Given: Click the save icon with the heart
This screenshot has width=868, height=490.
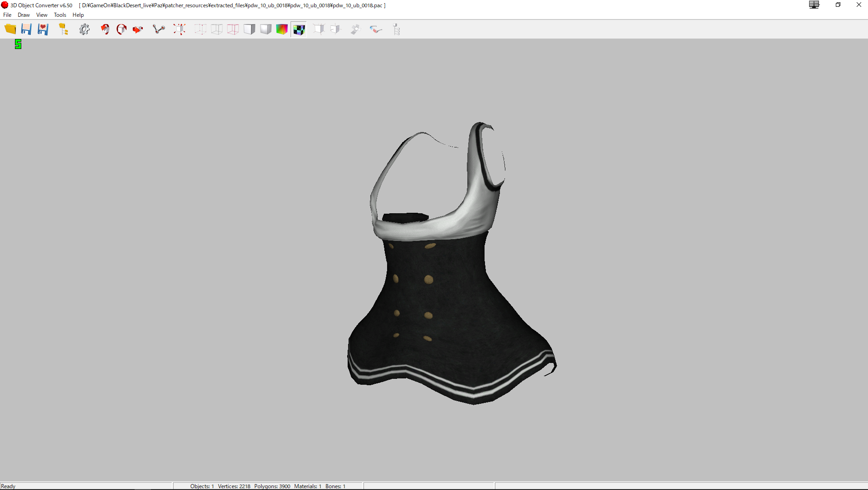Looking at the screenshot, I should click(43, 29).
